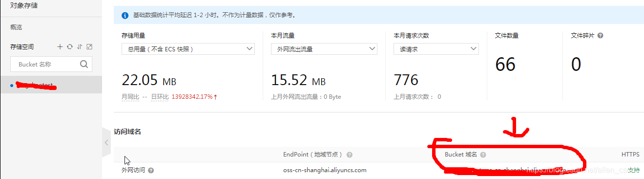Click 月同比 comparison label
The width and height of the screenshot is (644, 179).
[130, 97]
